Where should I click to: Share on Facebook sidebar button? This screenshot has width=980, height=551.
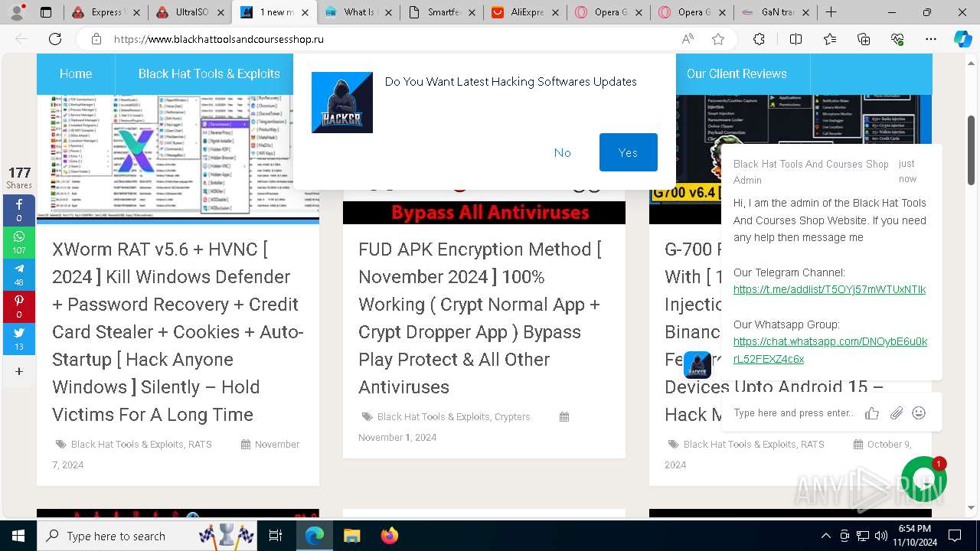coord(19,210)
